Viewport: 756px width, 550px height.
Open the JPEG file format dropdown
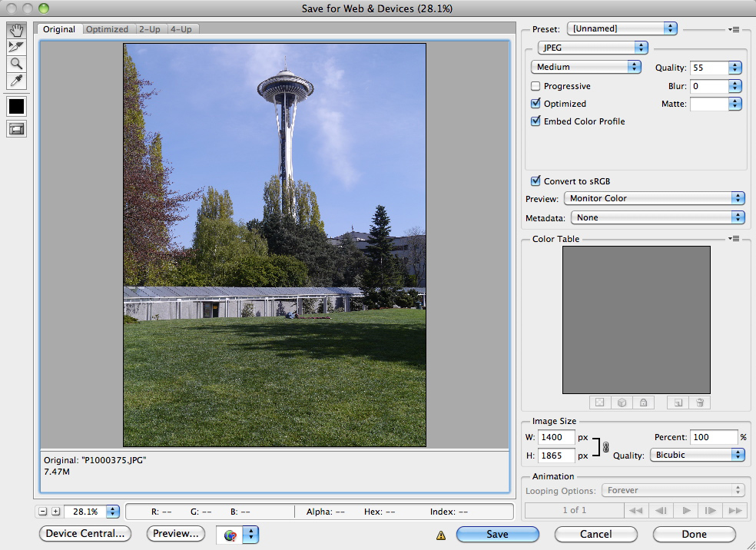[x=592, y=48]
